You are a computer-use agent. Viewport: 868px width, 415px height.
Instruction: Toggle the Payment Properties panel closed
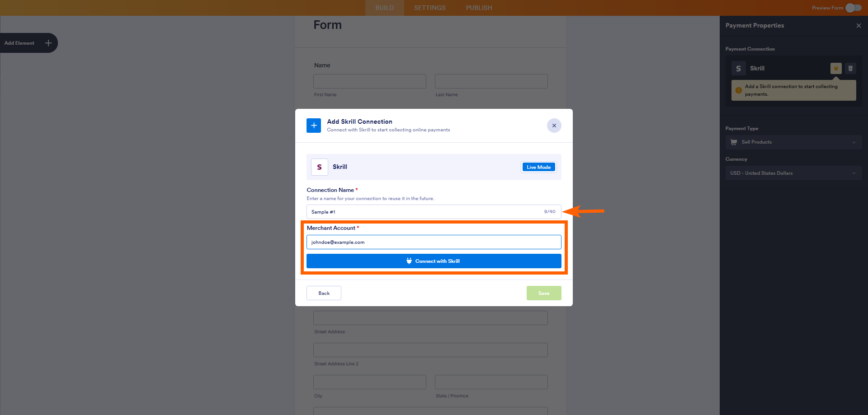click(x=859, y=25)
